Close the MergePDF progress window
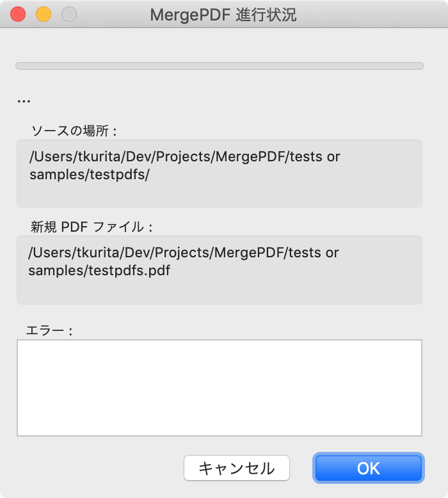This screenshot has height=498, width=448. pyautogui.click(x=18, y=14)
